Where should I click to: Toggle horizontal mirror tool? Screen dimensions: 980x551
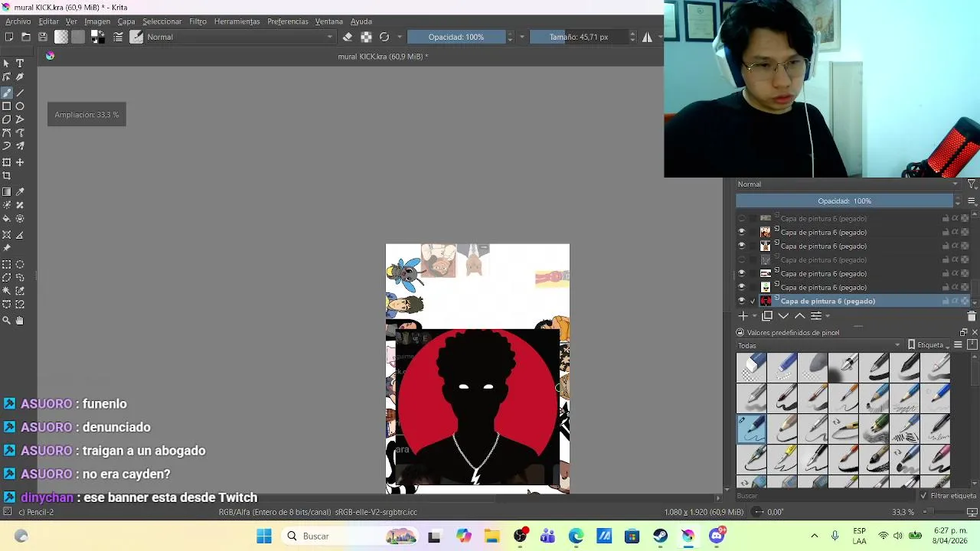pyautogui.click(x=647, y=37)
